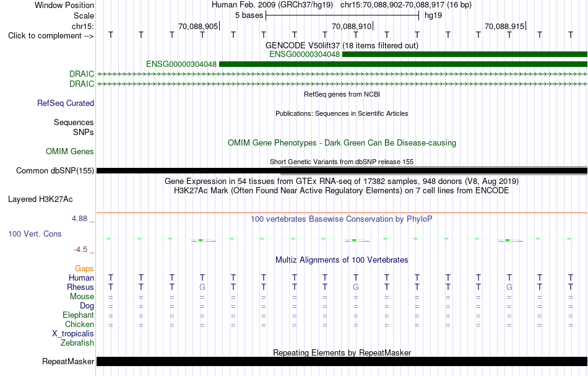This screenshot has width=588, height=376.
Task: Click the lower ENSG00000304048 gene name
Action: (181, 64)
